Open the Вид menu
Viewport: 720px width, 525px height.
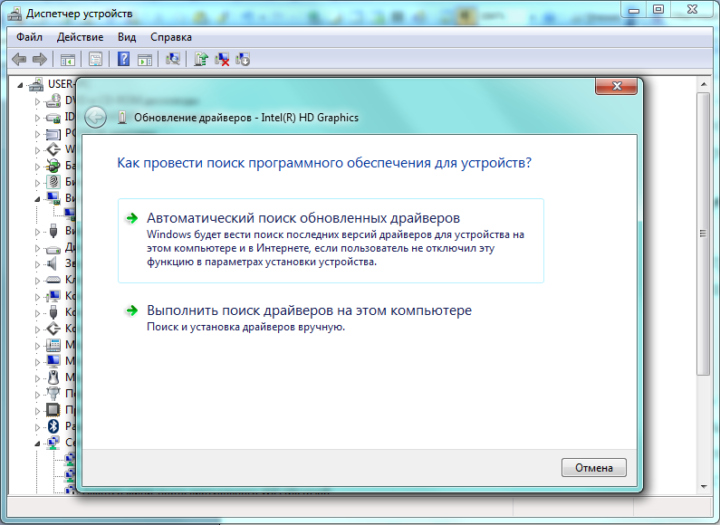127,37
